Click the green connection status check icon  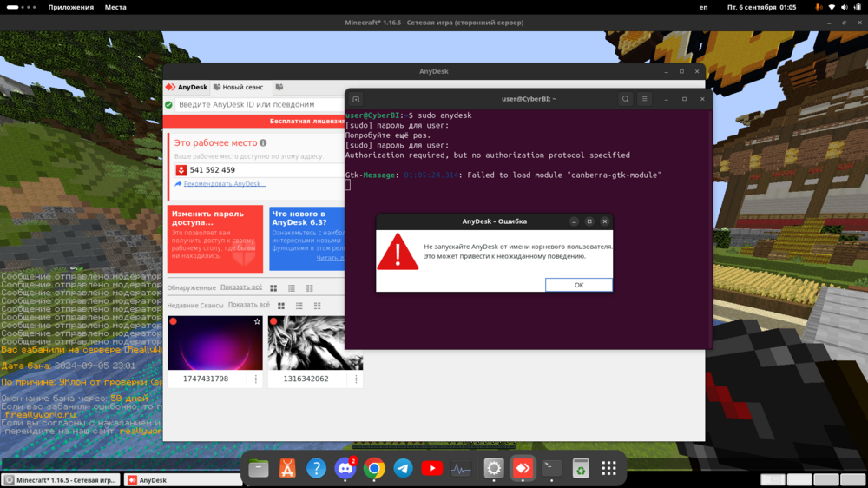pyautogui.click(x=169, y=104)
